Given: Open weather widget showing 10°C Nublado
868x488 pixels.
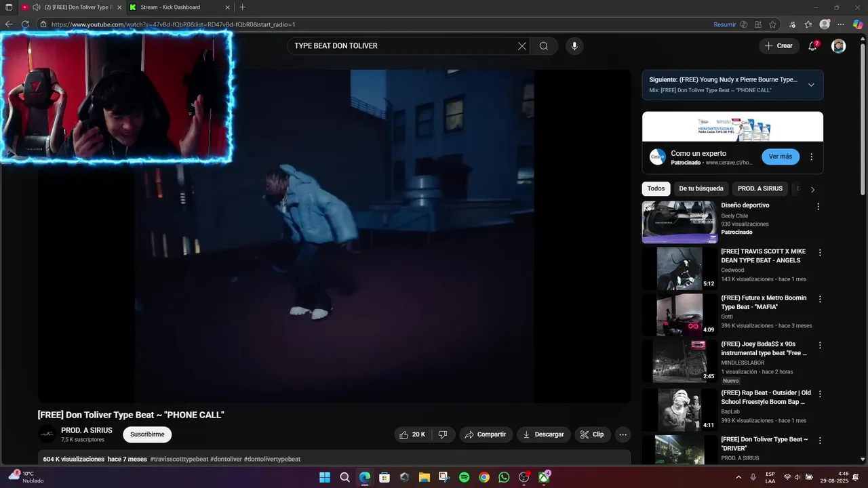Looking at the screenshot, I should pos(26,477).
